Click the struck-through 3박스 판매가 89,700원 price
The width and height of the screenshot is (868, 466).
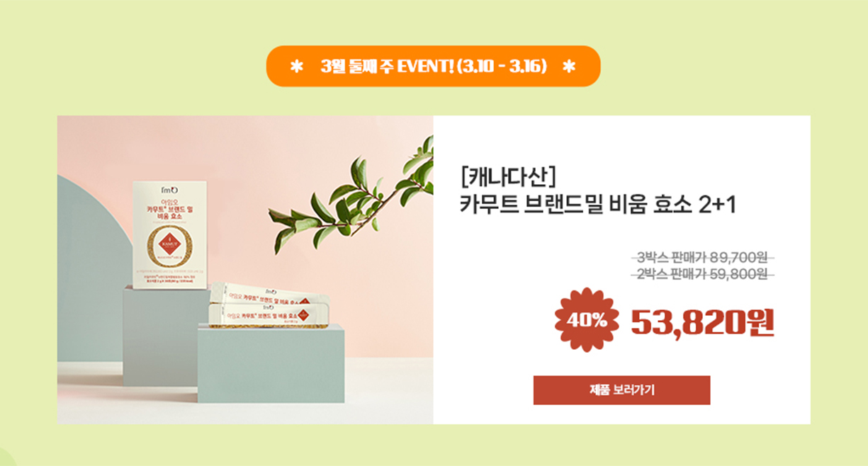coord(702,257)
